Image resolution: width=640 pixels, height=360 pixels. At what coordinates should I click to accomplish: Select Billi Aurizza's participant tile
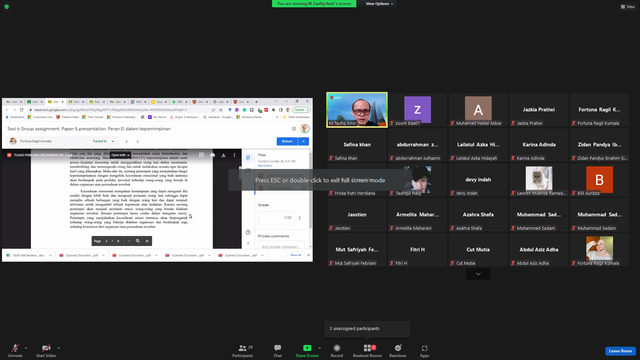coord(599,180)
